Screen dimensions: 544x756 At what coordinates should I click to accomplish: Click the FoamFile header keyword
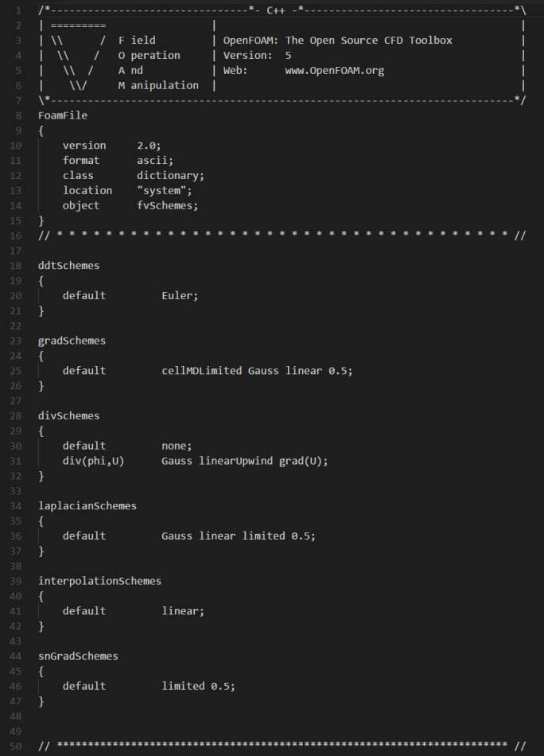tap(63, 115)
